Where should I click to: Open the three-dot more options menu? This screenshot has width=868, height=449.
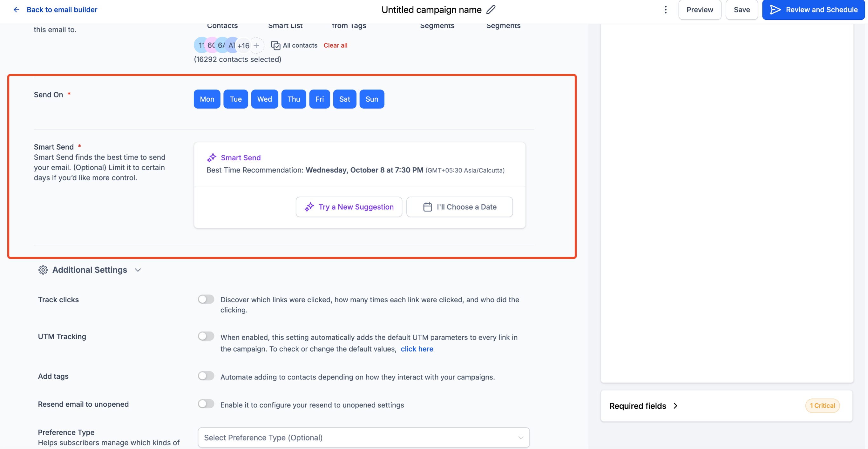click(x=665, y=10)
